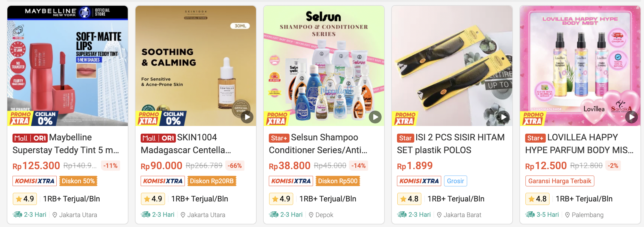This screenshot has height=227, width=644.
Task: Click the Garansi Harga Terbaik tag
Action: [560, 181]
